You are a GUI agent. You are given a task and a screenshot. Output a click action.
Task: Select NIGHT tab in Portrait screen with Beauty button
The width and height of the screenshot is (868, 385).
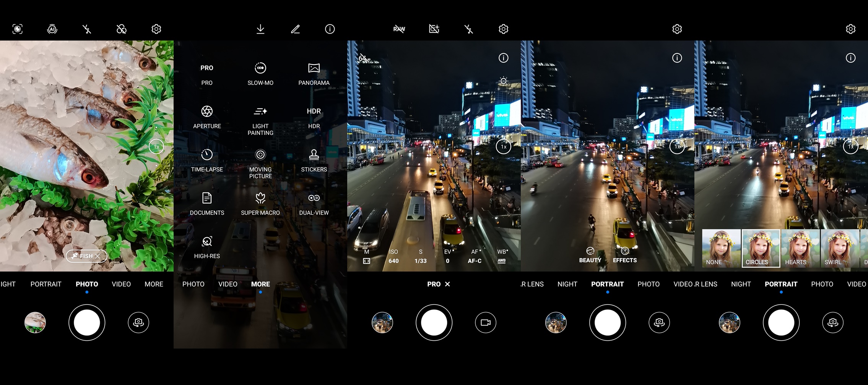tap(567, 284)
